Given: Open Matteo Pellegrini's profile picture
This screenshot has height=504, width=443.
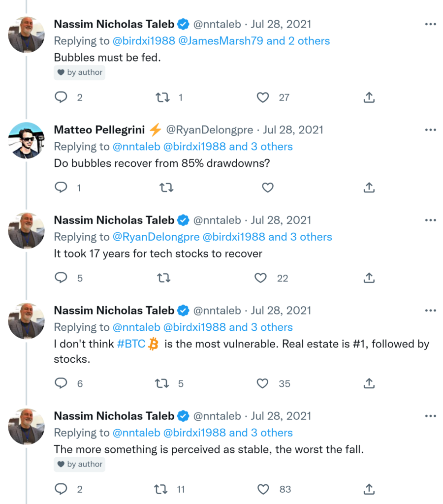Looking at the screenshot, I should (26, 140).
